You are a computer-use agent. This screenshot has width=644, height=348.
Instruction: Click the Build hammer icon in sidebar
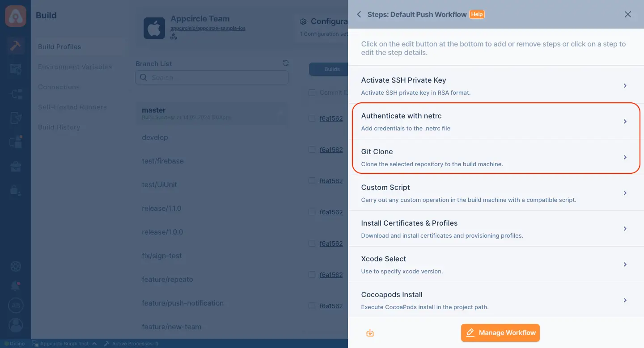(x=16, y=46)
